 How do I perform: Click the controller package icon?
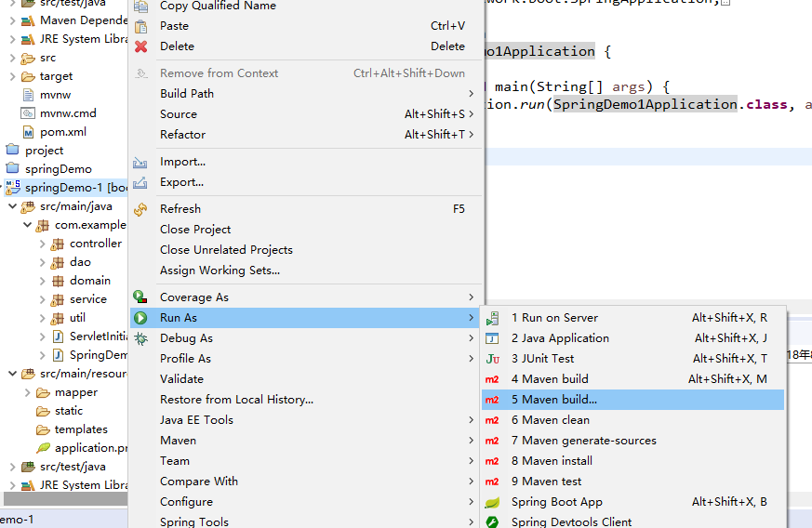pos(58,244)
